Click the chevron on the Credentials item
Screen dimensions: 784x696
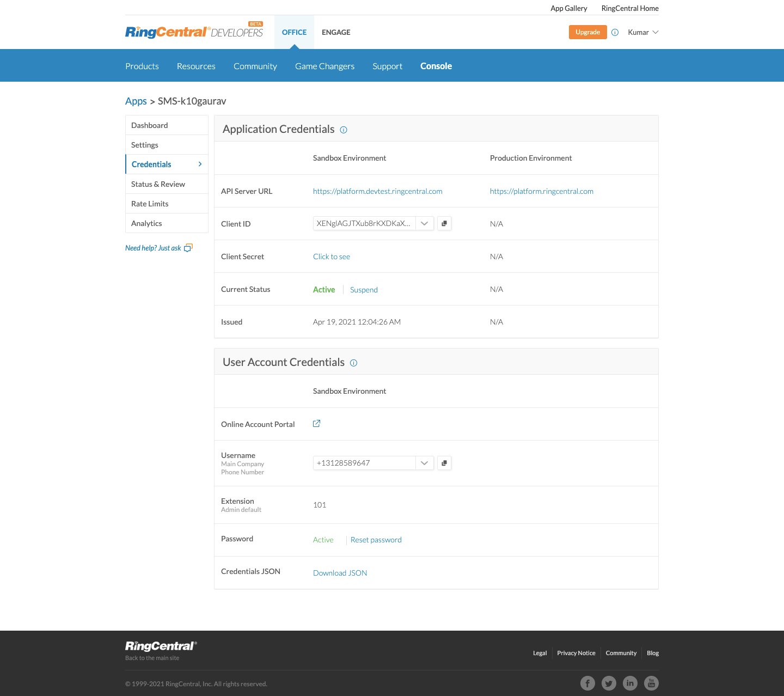click(200, 164)
